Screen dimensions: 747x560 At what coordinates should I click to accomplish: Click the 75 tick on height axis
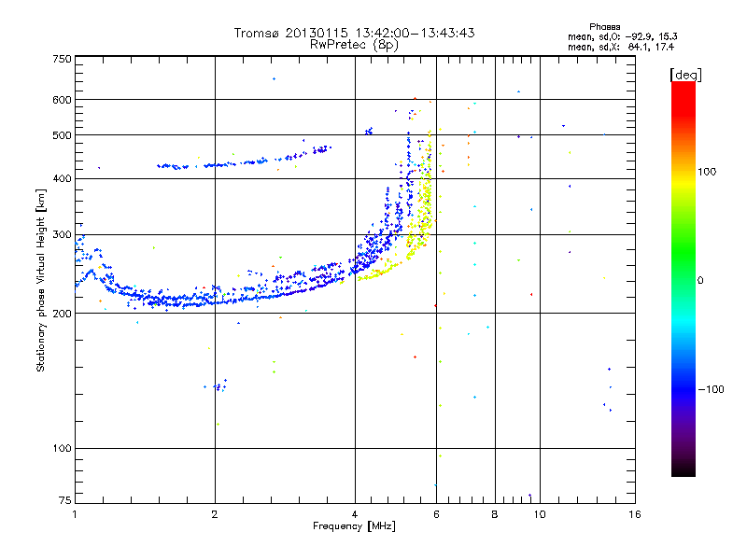tap(63, 503)
